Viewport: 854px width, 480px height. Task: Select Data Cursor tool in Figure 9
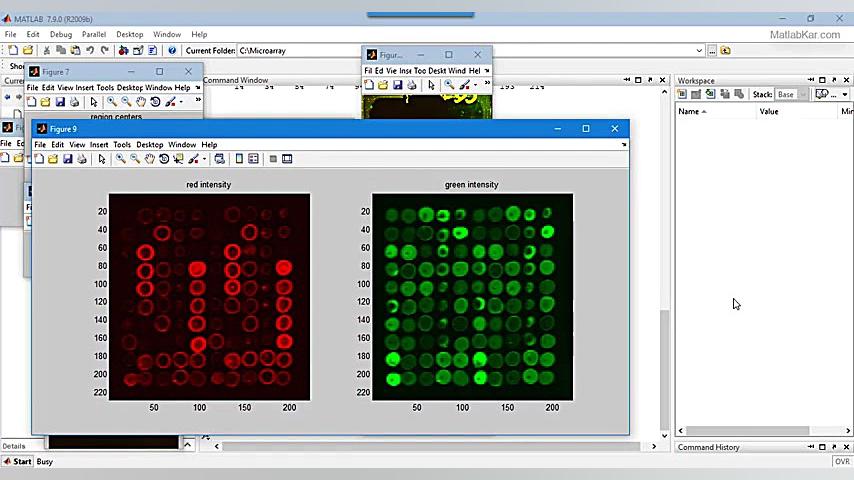178,159
